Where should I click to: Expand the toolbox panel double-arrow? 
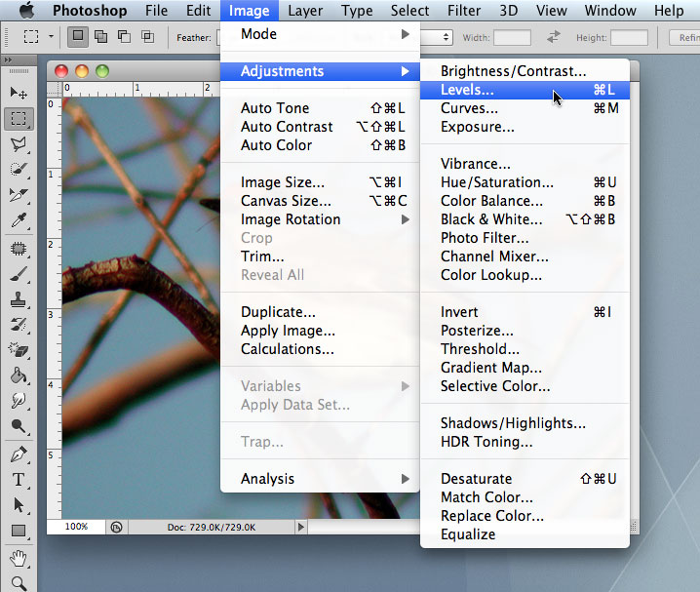(x=8, y=59)
